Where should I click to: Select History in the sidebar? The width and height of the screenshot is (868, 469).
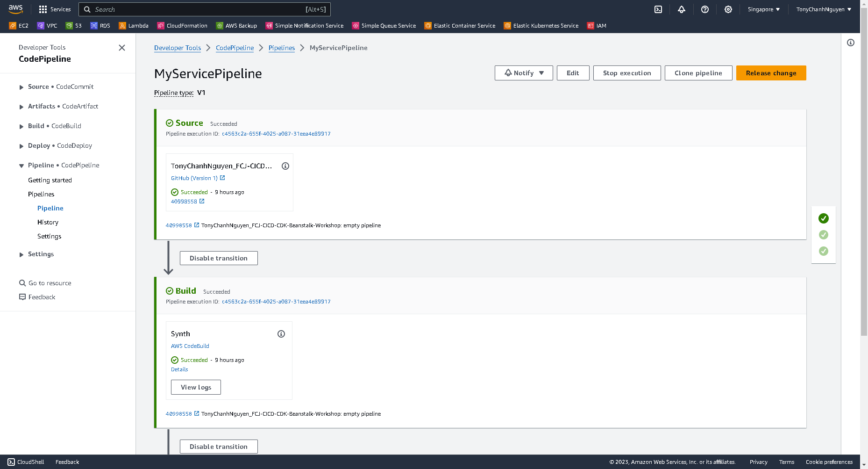coord(48,222)
